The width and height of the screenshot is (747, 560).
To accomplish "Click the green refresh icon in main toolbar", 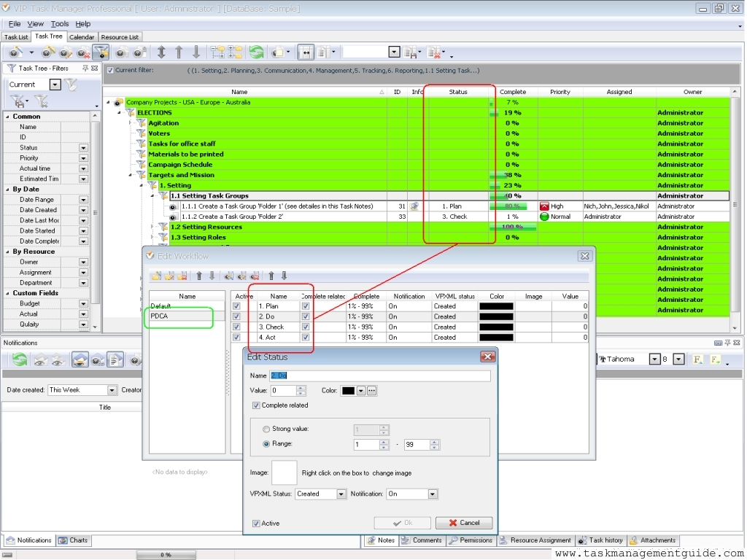I will pyautogui.click(x=256, y=52).
